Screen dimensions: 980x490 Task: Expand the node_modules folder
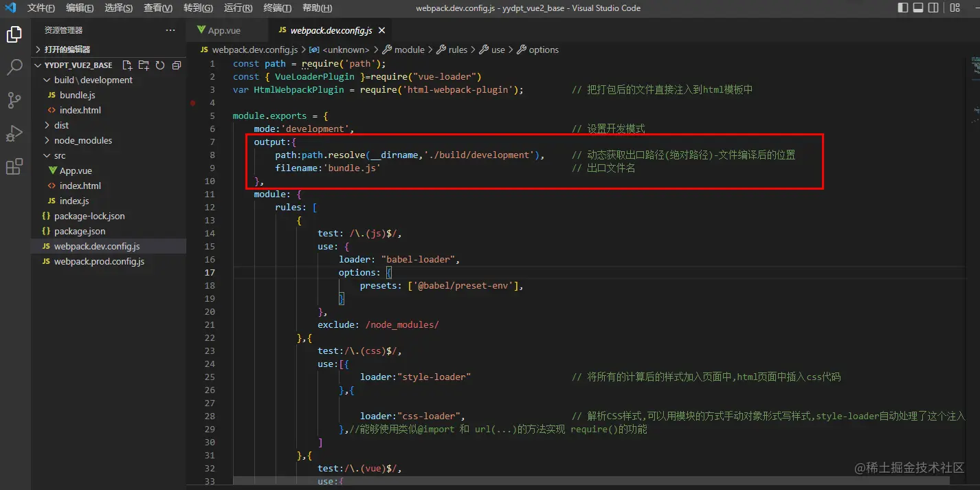tap(109, 140)
